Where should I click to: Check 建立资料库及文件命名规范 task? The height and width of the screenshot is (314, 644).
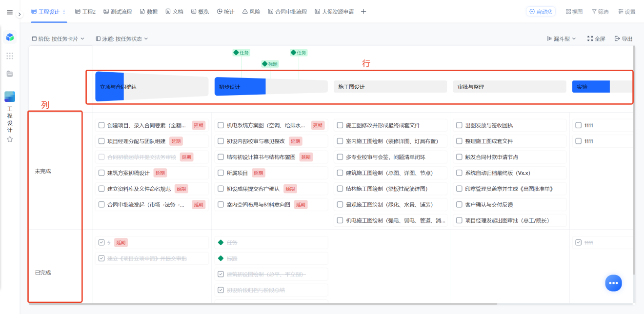coord(101,189)
